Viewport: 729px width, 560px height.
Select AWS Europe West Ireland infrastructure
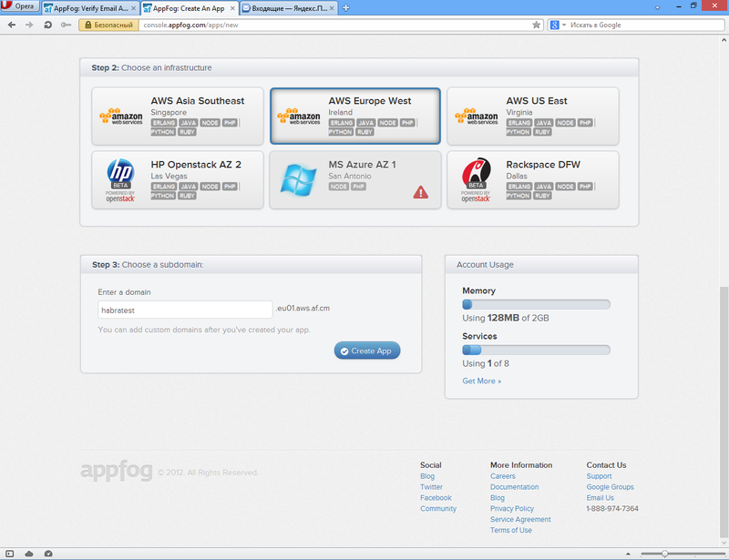pos(355,117)
